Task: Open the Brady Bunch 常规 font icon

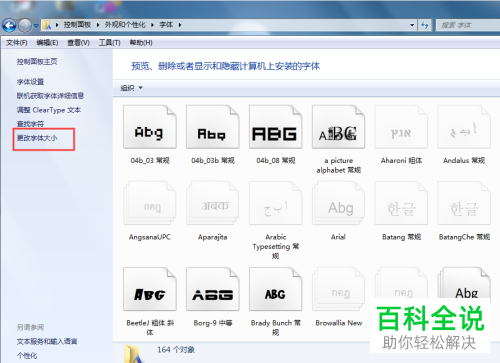Action: tap(276, 289)
